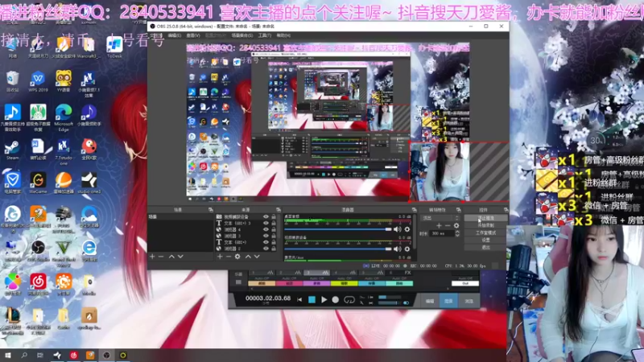The height and width of the screenshot is (362, 644).
Task: Toggle the lock on 浏览器 4 source
Action: 274,229
